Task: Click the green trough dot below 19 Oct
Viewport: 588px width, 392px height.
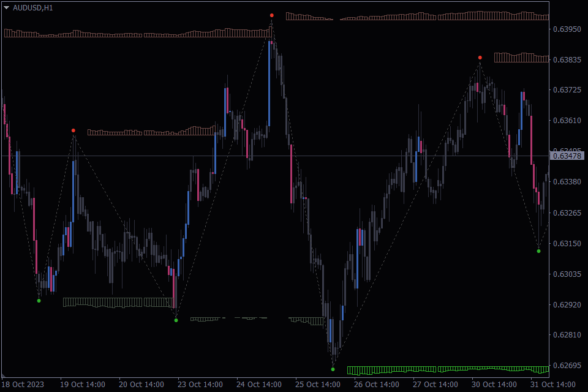Action: tap(38, 301)
